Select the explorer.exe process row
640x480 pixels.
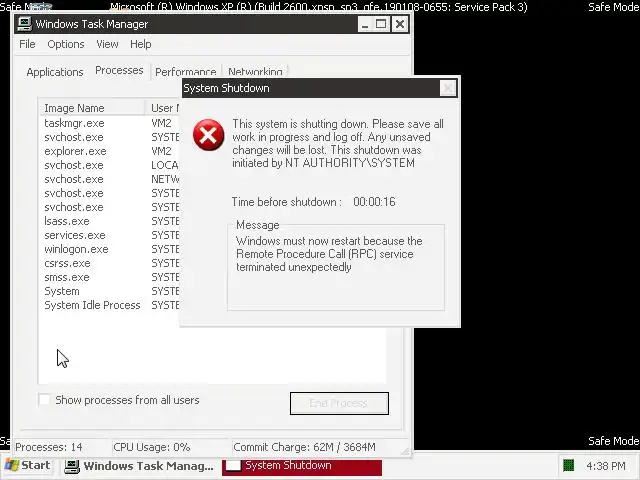coord(110,151)
